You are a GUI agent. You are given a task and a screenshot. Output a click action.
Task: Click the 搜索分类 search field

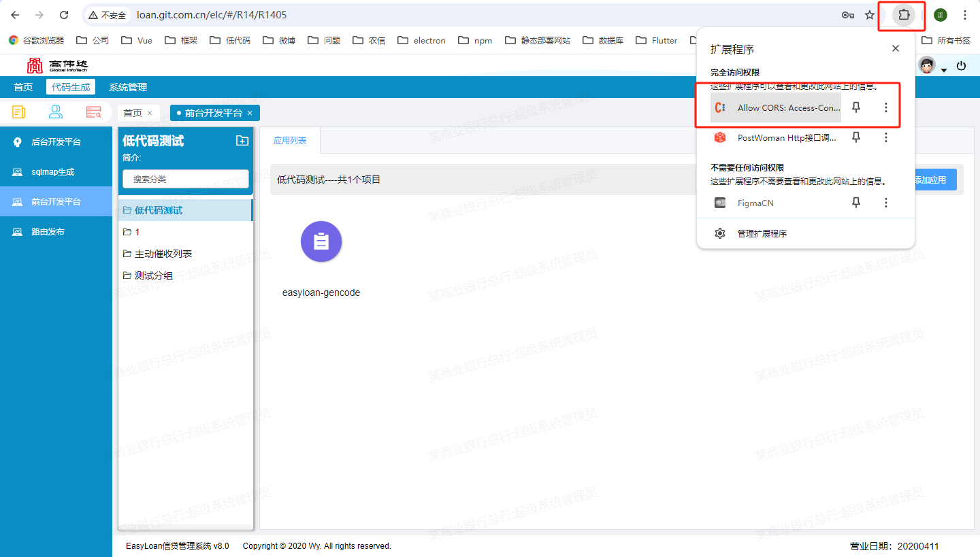tap(185, 179)
